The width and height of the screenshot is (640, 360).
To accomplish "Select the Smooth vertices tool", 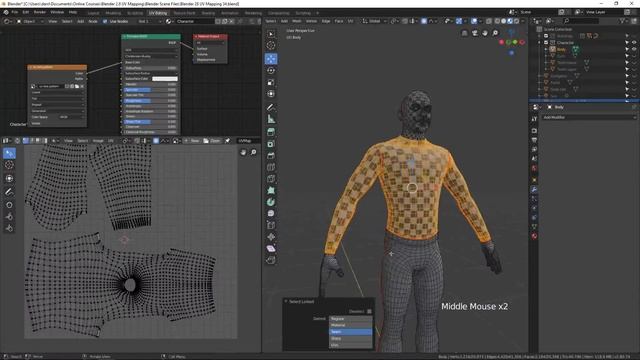I will tap(271, 213).
